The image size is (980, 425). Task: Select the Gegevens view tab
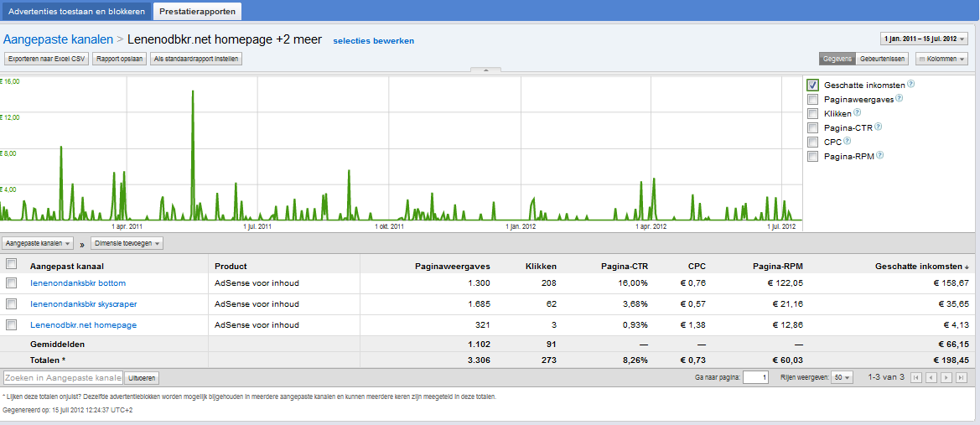click(837, 59)
